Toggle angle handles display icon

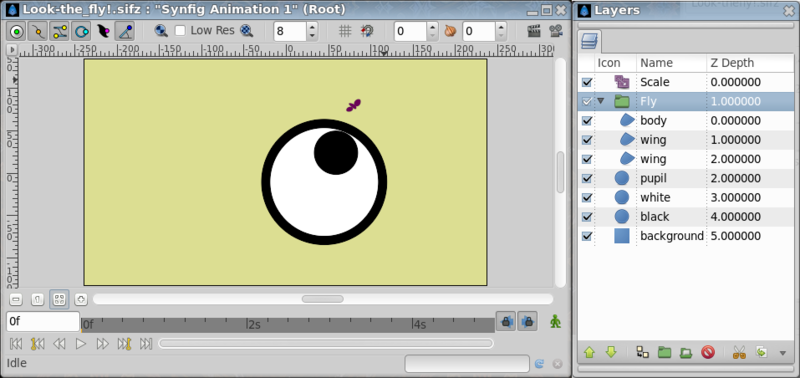[124, 32]
